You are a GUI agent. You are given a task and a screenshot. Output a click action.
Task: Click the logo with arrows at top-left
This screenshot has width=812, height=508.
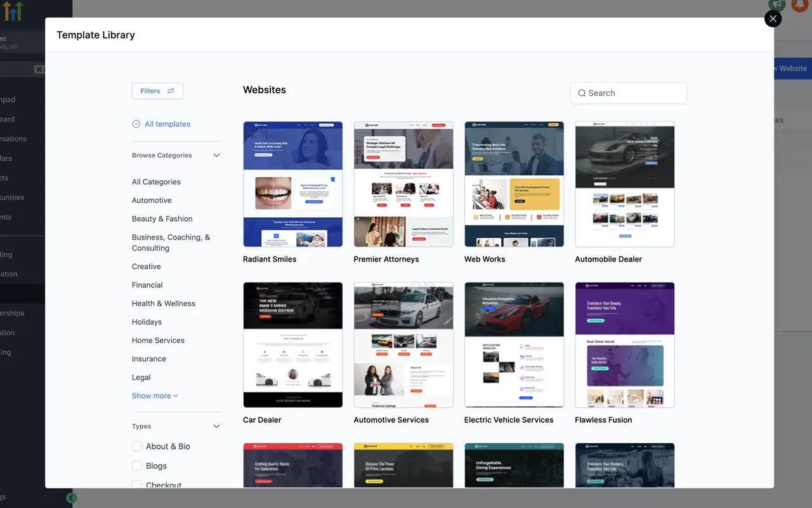[11, 11]
